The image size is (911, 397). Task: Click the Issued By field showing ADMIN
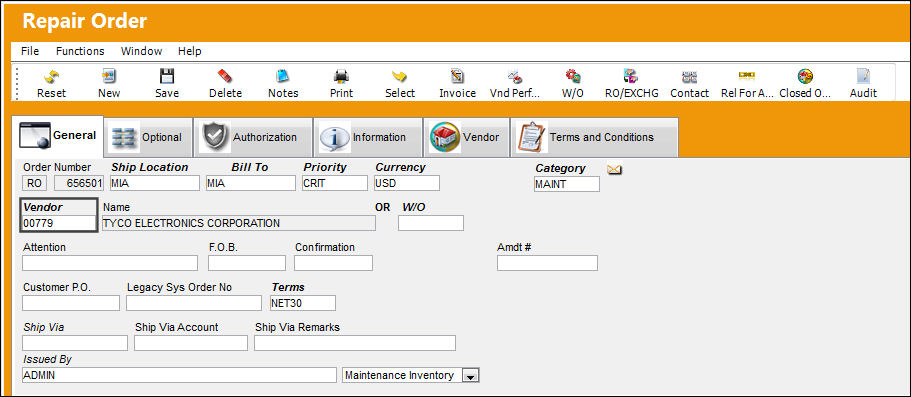[179, 375]
